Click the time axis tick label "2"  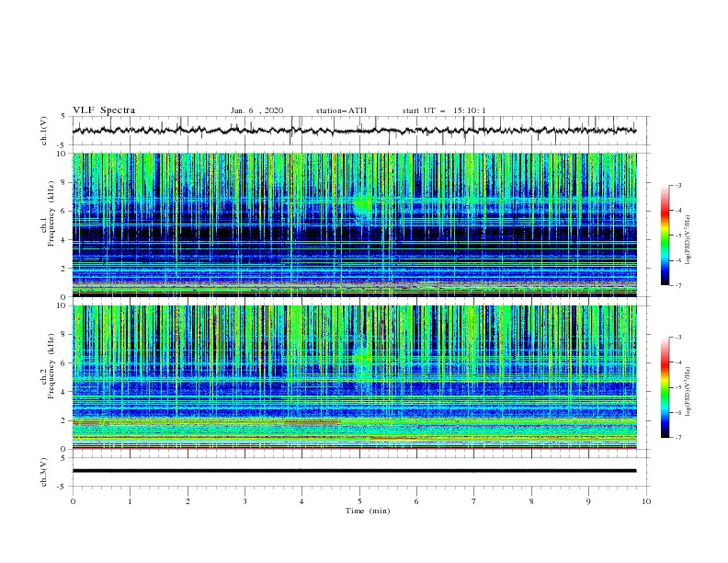pos(188,501)
